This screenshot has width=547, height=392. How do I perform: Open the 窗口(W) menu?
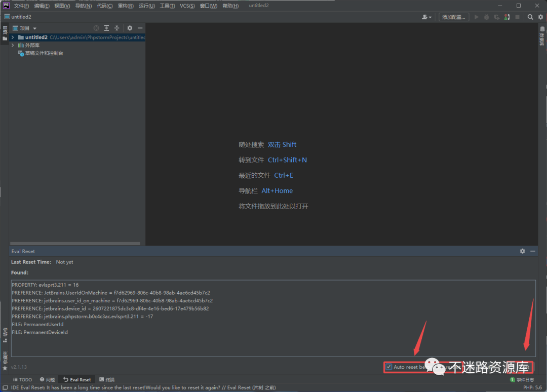tap(209, 6)
